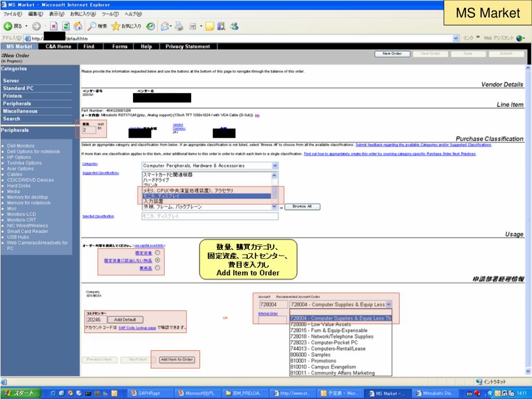Open the Forms navigation tab
The height and width of the screenshot is (399, 532).
point(120,46)
